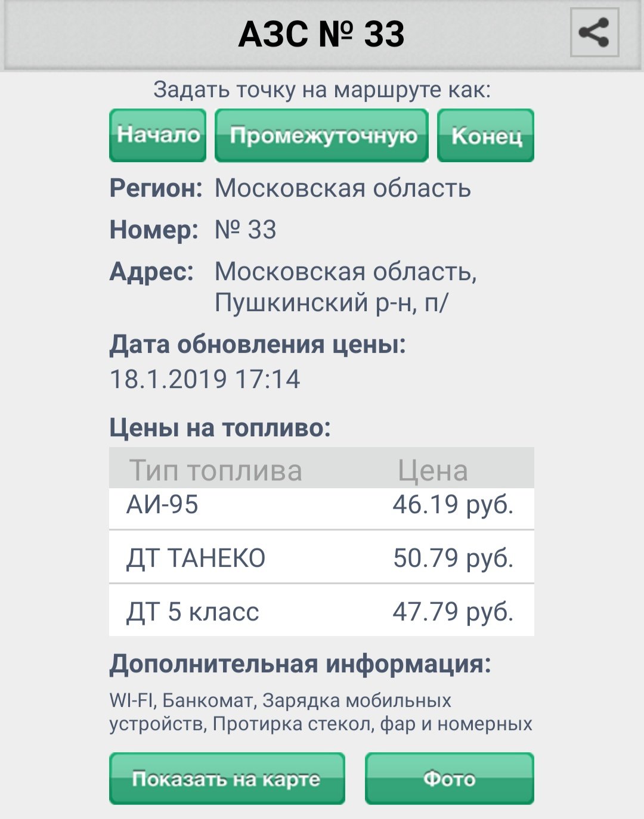Tap the additional info services text
644x819 pixels.
tap(321, 712)
